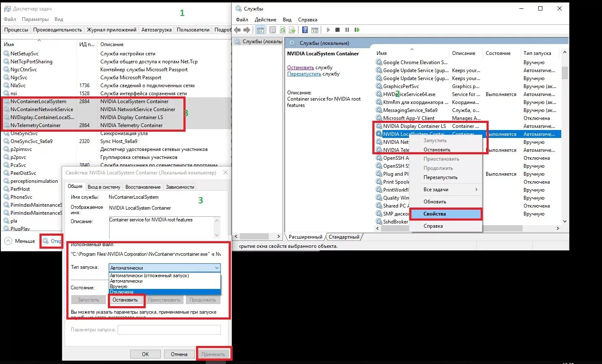Sort by the Тип запуска column header
This screenshot has width=602, height=364.
click(x=541, y=53)
